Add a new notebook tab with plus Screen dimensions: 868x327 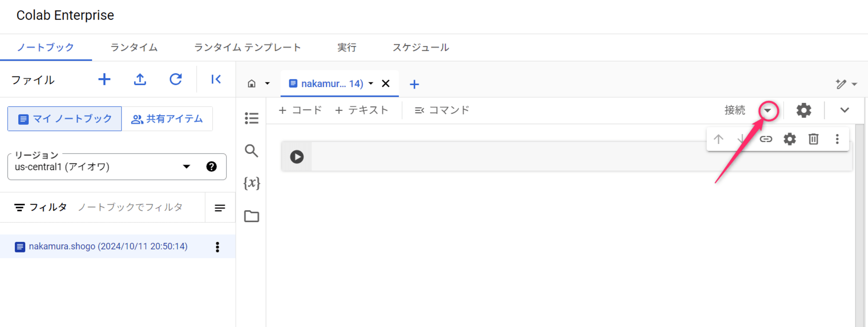click(414, 84)
